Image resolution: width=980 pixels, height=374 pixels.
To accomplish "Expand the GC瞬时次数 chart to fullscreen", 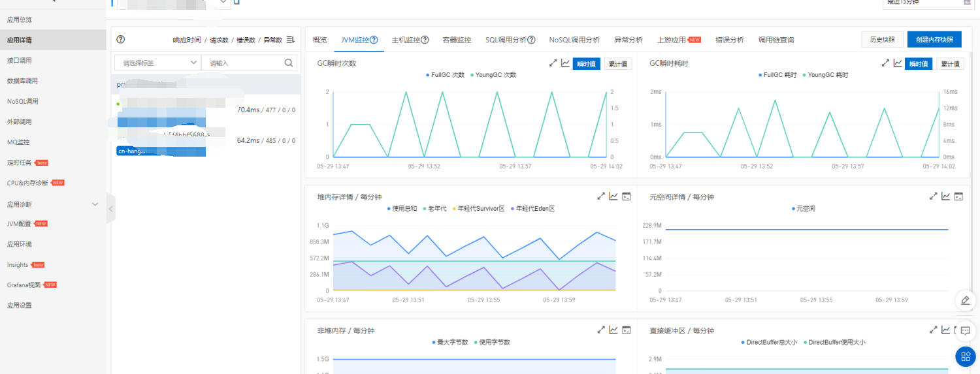I will click(x=553, y=63).
